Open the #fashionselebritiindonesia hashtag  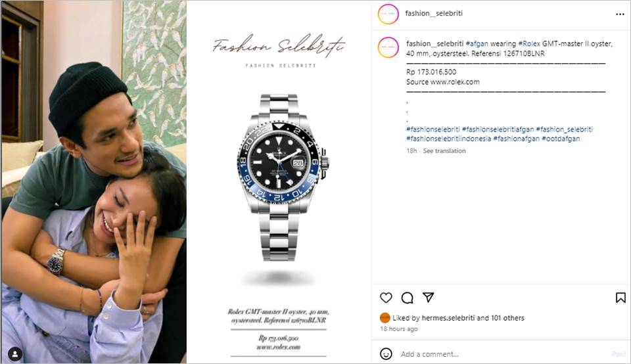pos(448,139)
